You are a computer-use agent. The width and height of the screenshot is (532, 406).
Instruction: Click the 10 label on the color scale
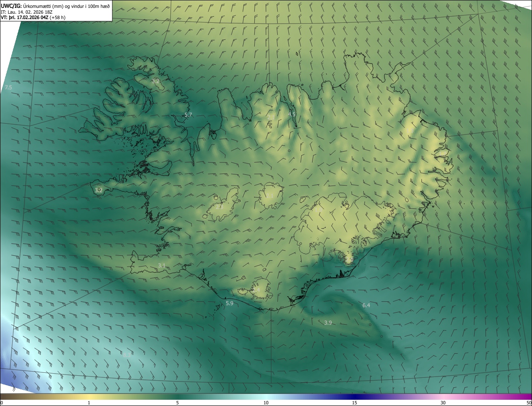tap(266, 403)
